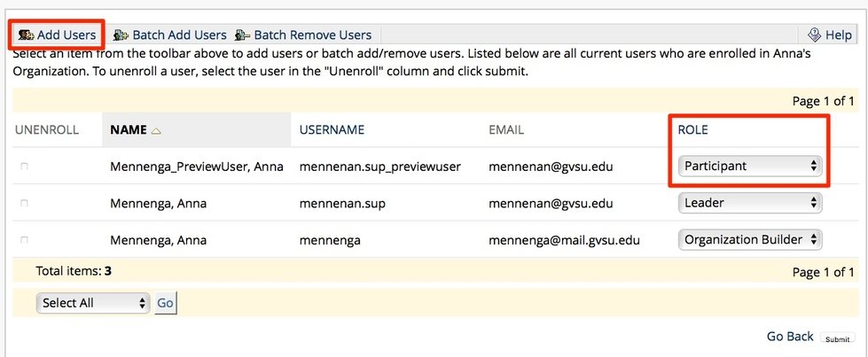Click the Batch Remove Users icon

click(x=243, y=35)
